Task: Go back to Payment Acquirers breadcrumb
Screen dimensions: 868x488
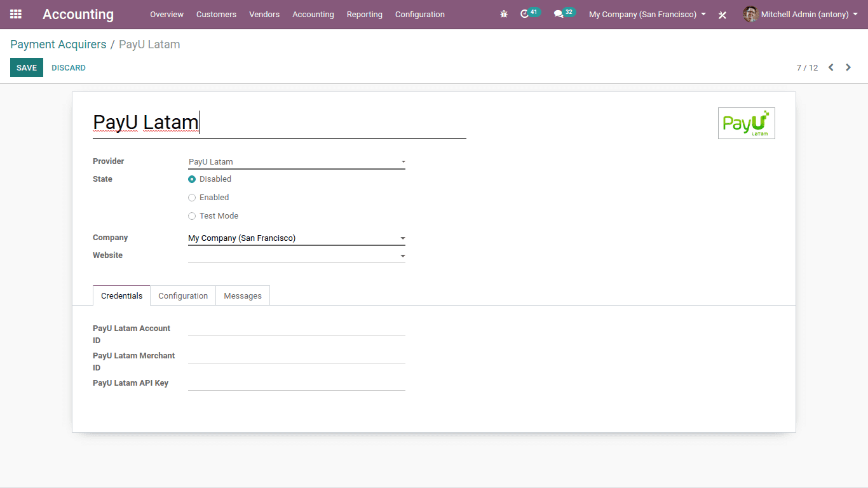Action: pyautogui.click(x=58, y=44)
